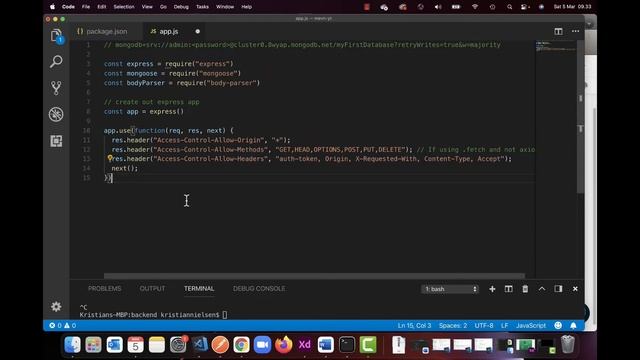Image resolution: width=640 pixels, height=360 pixels.
Task: Switch to the DEBUG CONSOLE tab
Action: [259, 289]
